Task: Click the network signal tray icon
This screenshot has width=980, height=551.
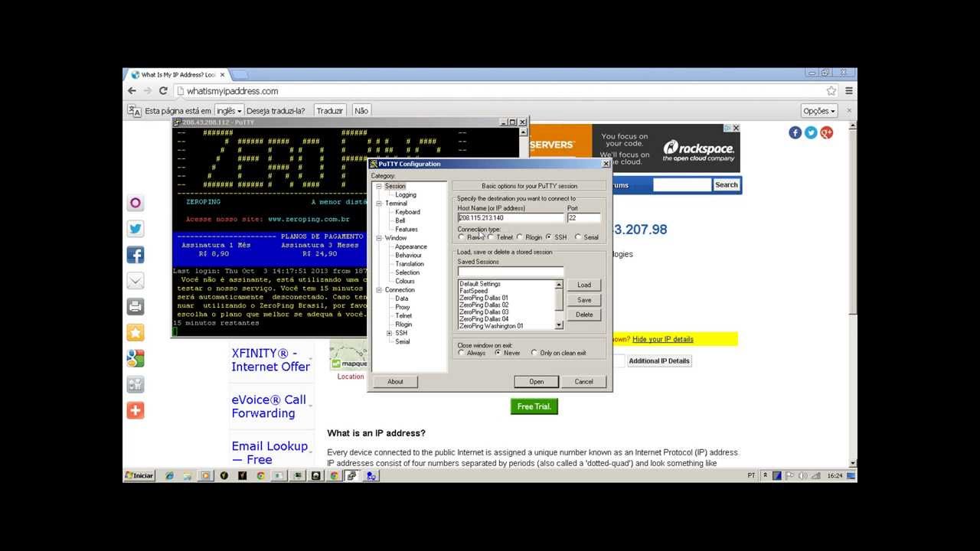Action: click(x=816, y=475)
